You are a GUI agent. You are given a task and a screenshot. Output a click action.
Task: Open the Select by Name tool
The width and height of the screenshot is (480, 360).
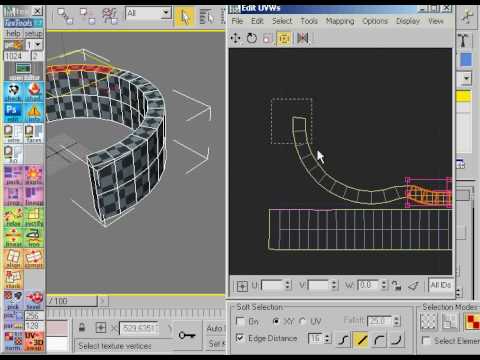207,17
